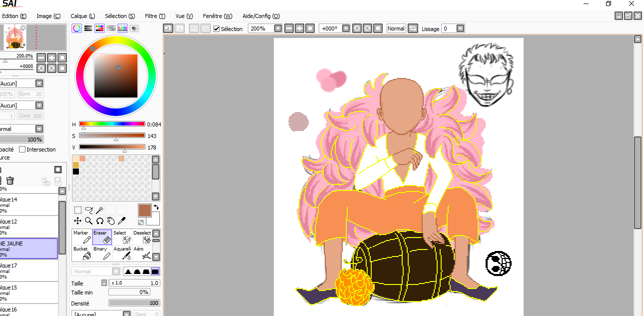The height and width of the screenshot is (316, 644).
Task: Activate the magic wand selection tool
Action: [99, 210]
